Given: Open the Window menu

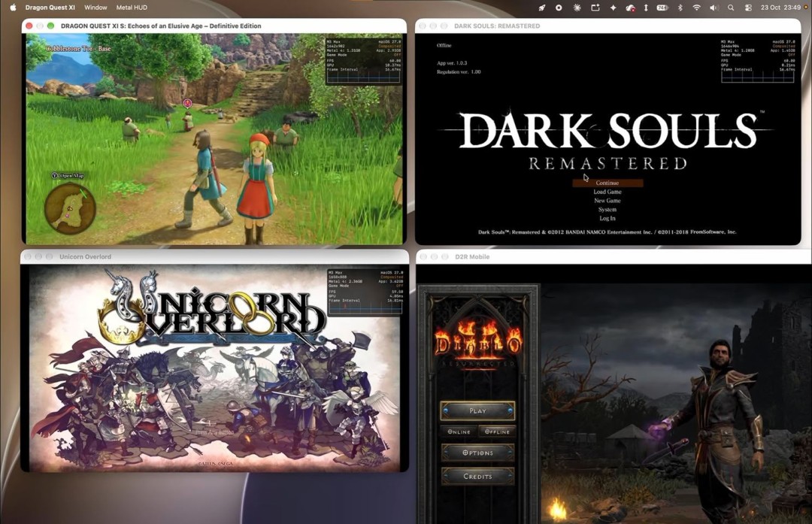Looking at the screenshot, I should (95, 8).
